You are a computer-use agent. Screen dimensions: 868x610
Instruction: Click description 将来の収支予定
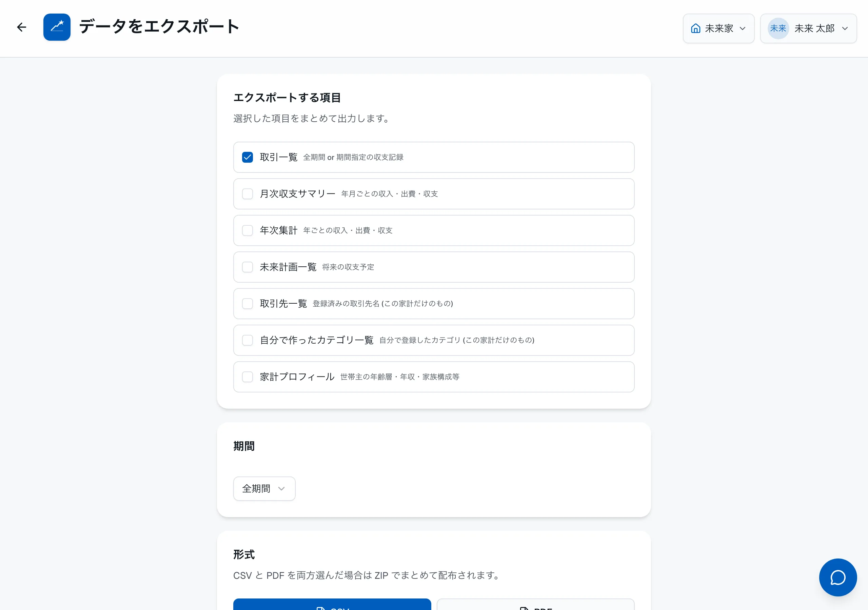348,267
